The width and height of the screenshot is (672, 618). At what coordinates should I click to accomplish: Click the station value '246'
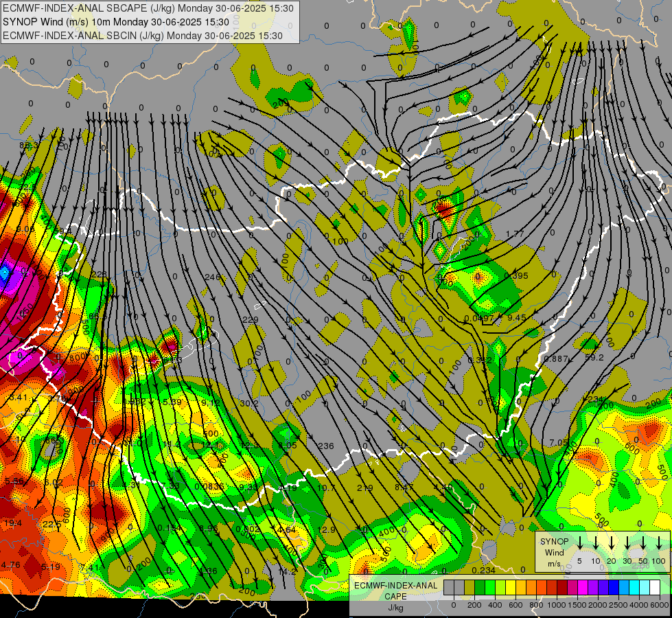213,277
